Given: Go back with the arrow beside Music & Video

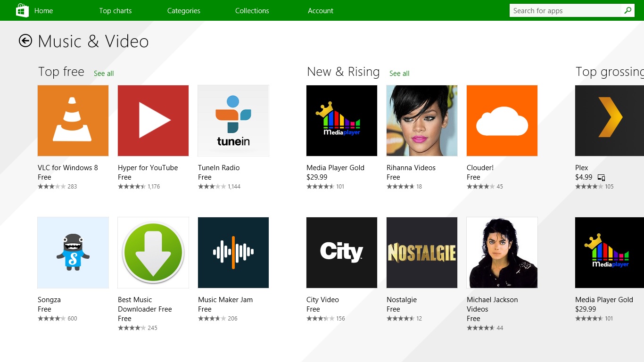Looking at the screenshot, I should click(x=25, y=41).
